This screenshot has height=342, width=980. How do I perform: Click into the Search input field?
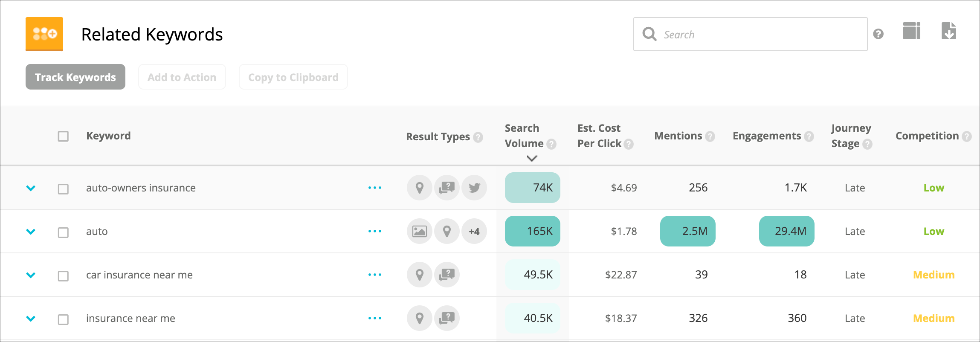click(x=751, y=34)
